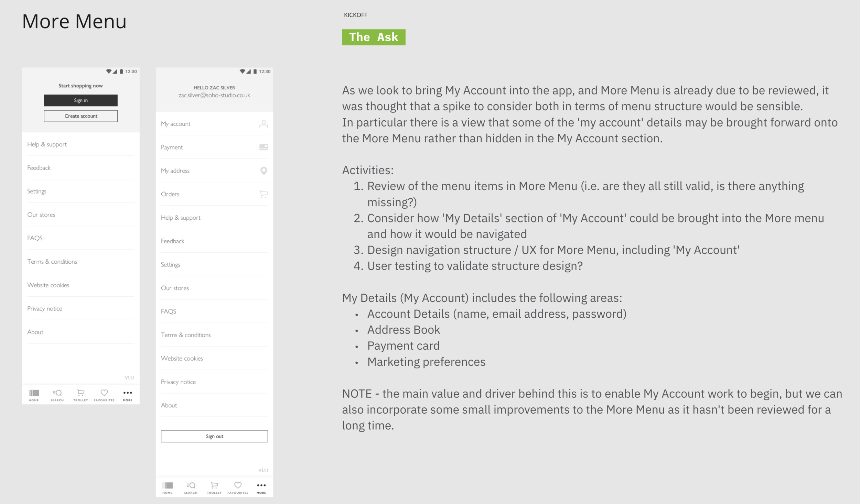Screen dimensions: 860x504
Task: Click person icon beside My account
Action: click(264, 124)
